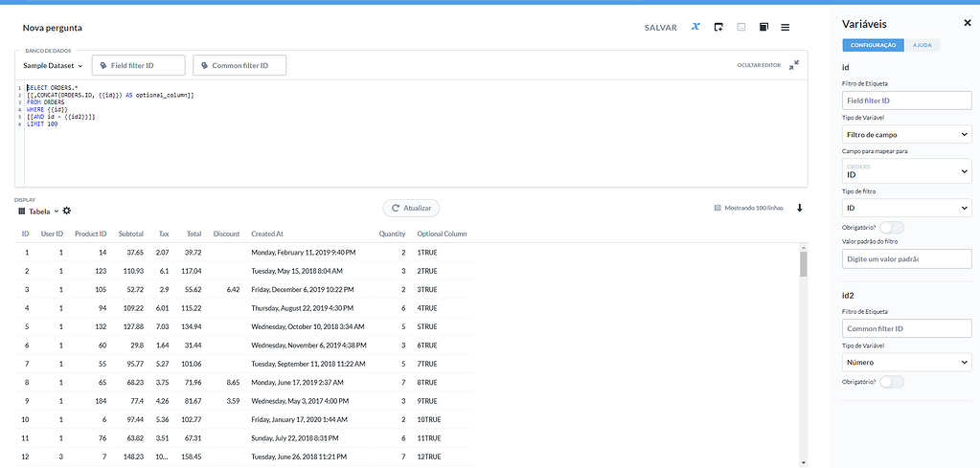Click the 12TRUE optional column cell
This screenshot has width=980, height=468.
(429, 457)
